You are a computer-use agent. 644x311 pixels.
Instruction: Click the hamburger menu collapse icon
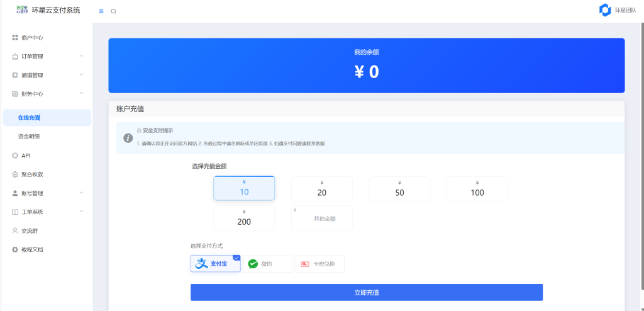tap(101, 11)
